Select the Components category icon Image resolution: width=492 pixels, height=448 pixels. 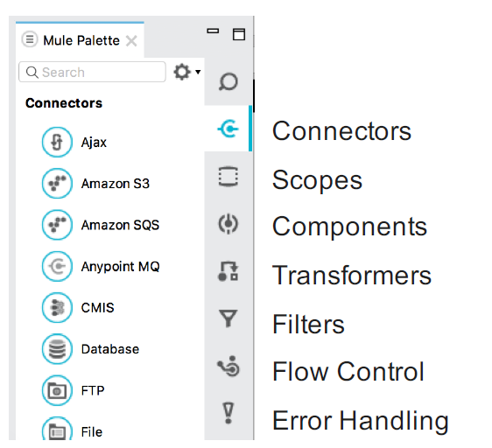tap(228, 224)
